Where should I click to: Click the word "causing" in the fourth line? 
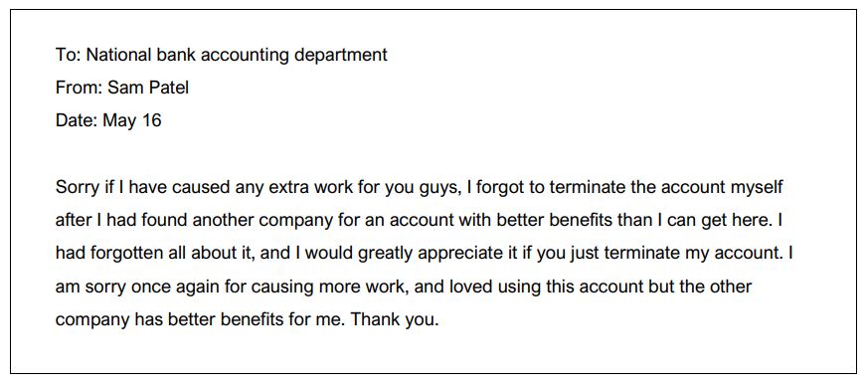click(x=284, y=288)
